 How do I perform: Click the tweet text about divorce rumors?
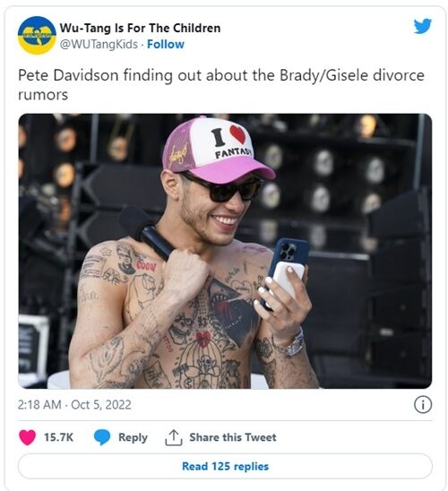(x=221, y=85)
